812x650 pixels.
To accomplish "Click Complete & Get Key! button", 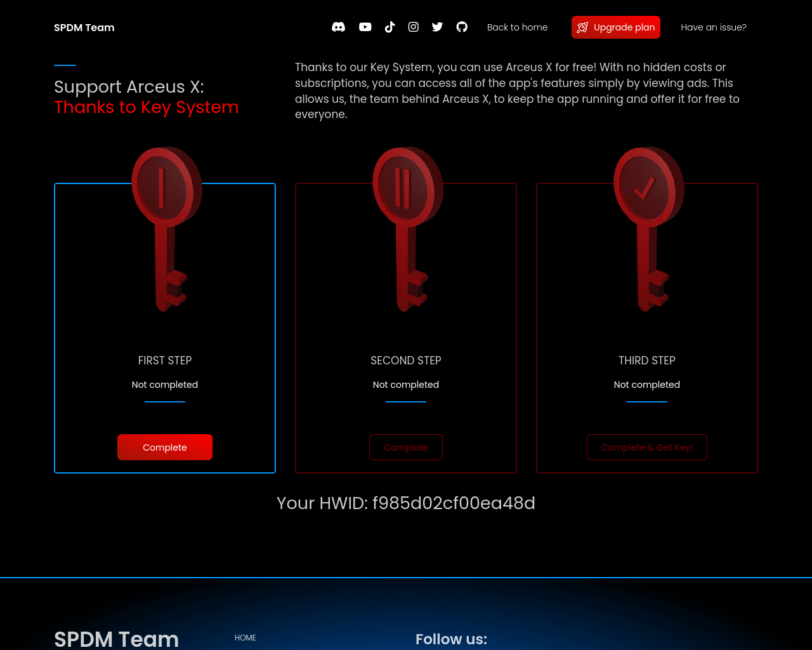I will click(647, 448).
